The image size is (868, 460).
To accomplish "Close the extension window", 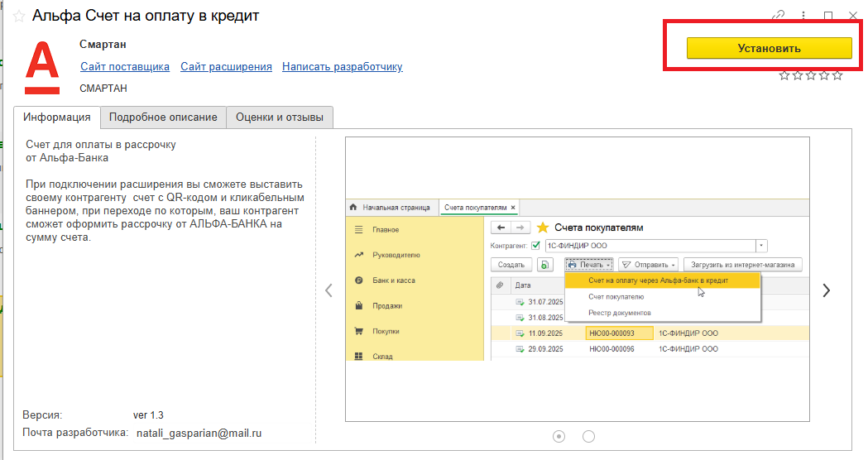I will 853,16.
